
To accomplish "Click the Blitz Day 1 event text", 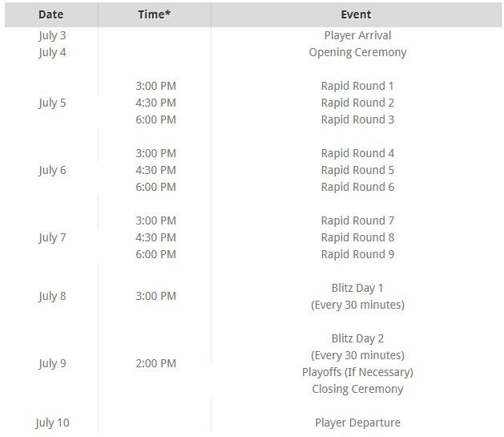I will tap(357, 288).
